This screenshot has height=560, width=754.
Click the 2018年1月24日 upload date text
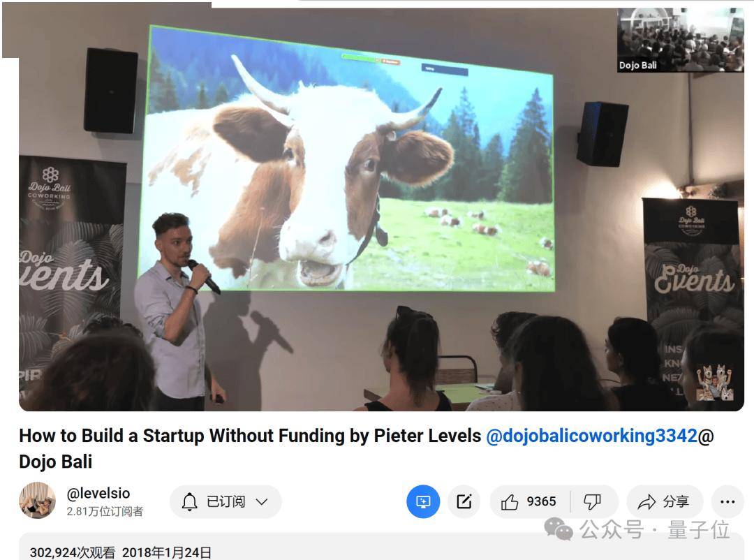[166, 552]
